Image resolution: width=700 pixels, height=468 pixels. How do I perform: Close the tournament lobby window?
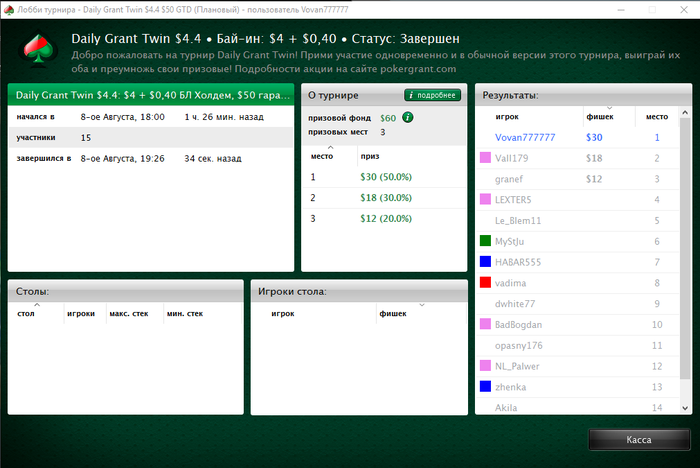point(683,9)
